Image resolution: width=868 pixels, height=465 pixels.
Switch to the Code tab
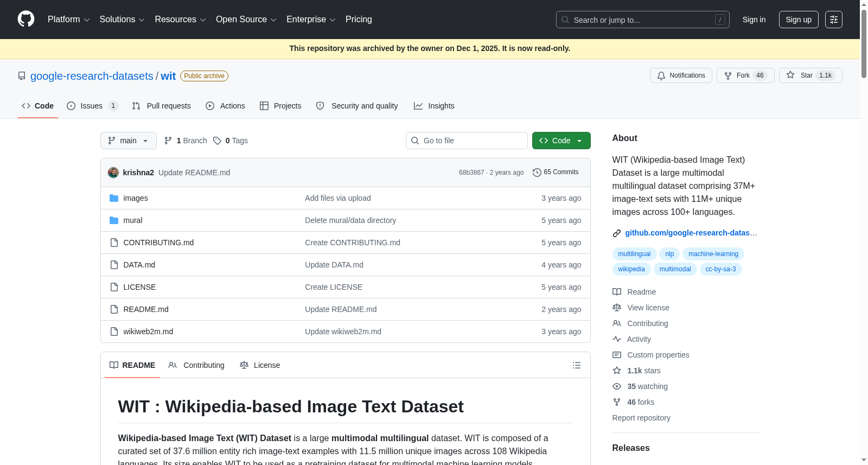pos(38,106)
